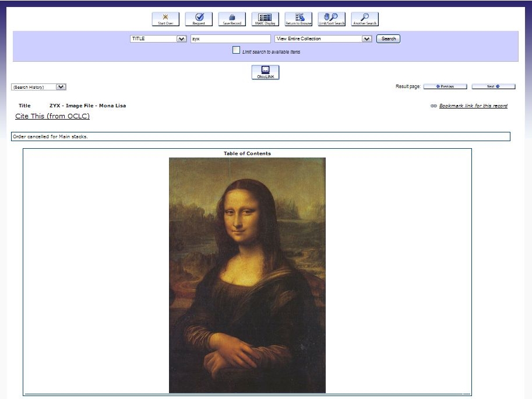Open the MARC Display icon
Viewport: 532px width, 399px height.
click(x=265, y=19)
